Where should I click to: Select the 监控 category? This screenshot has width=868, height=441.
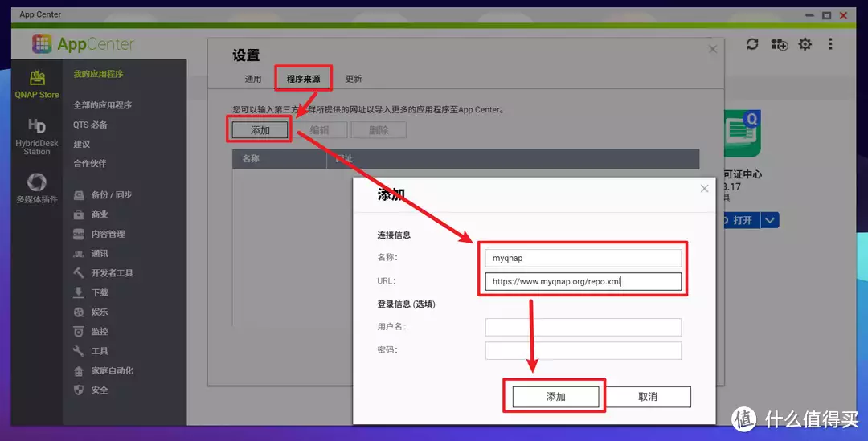91,332
